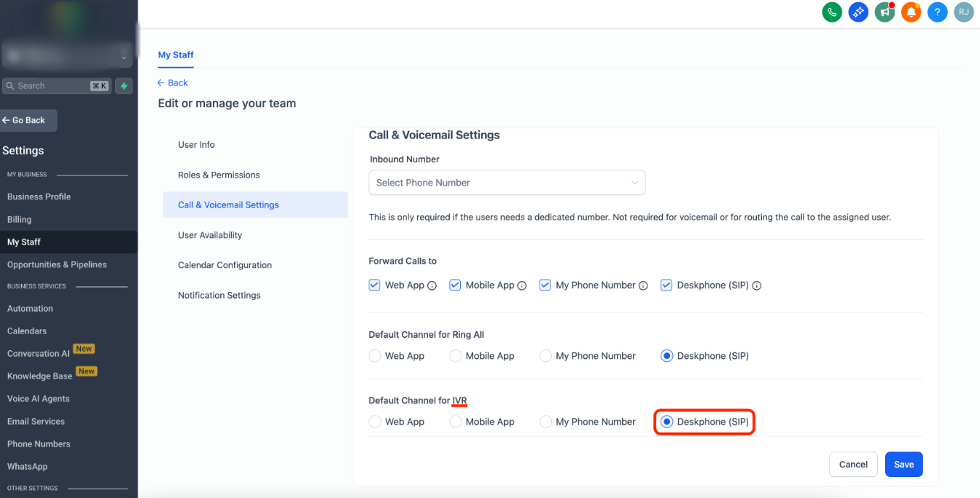Select Web App for IVR default channel

click(374, 422)
